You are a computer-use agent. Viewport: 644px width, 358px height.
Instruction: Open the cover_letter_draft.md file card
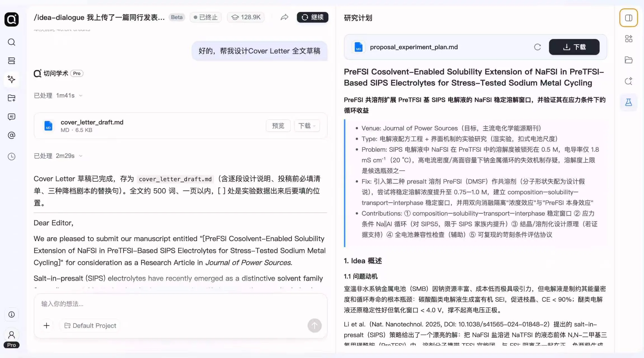pos(180,126)
